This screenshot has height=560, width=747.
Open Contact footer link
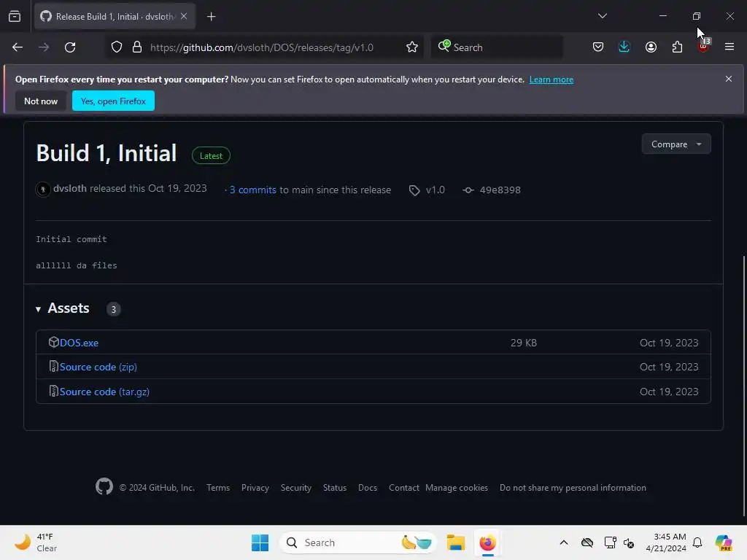[403, 488]
